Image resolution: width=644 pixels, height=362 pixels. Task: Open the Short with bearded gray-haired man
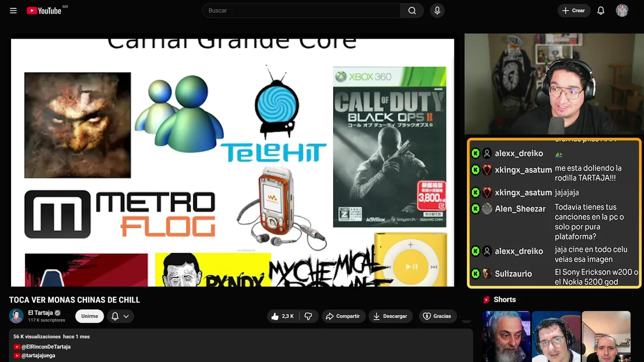tap(506, 336)
